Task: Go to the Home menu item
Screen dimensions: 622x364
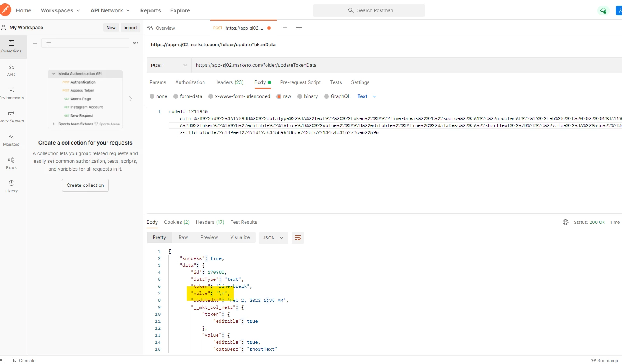Action: [23, 10]
